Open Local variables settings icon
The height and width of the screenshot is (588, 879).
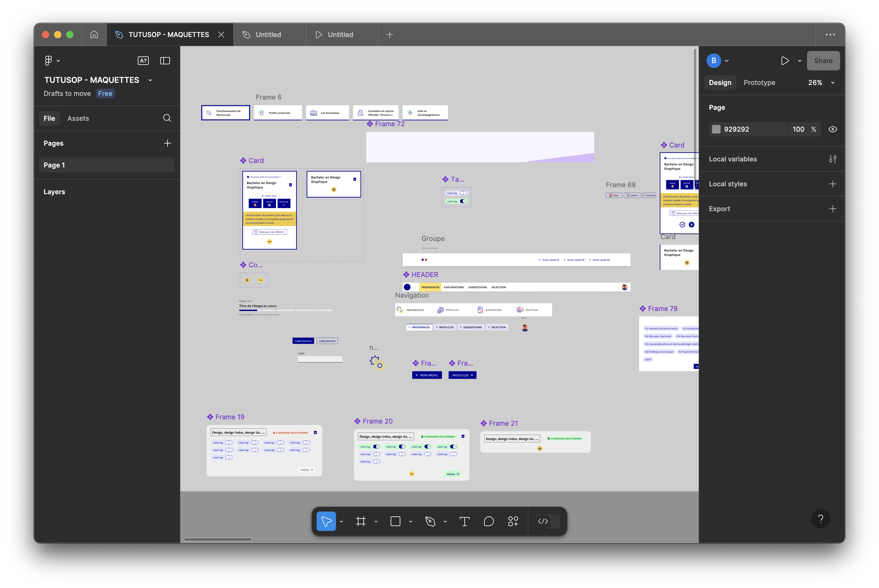(833, 159)
